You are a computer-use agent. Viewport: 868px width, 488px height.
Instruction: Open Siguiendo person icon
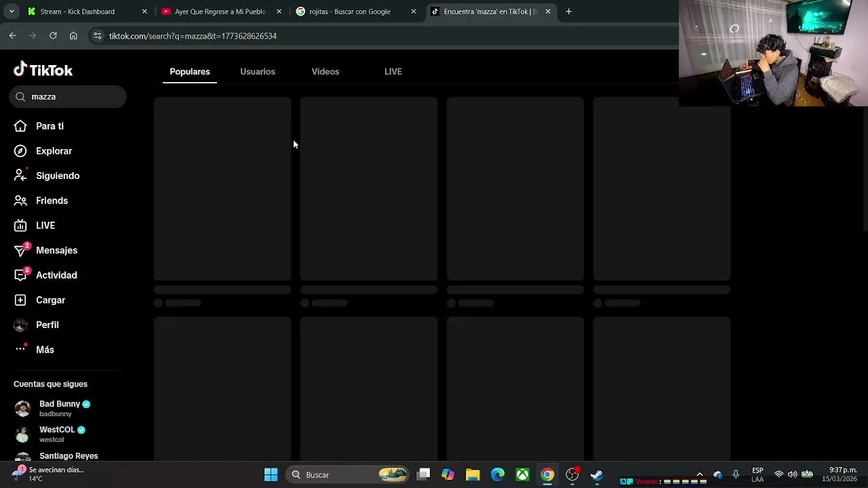(x=20, y=176)
